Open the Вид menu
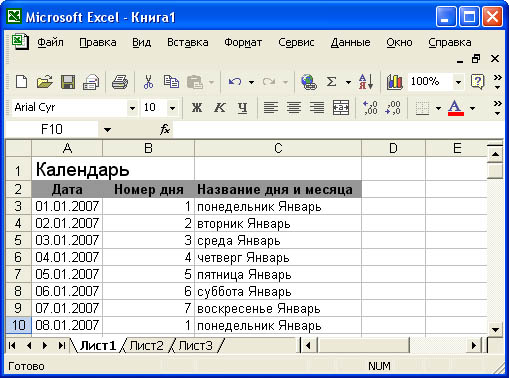Screen dimensions: 509x378 142,42
